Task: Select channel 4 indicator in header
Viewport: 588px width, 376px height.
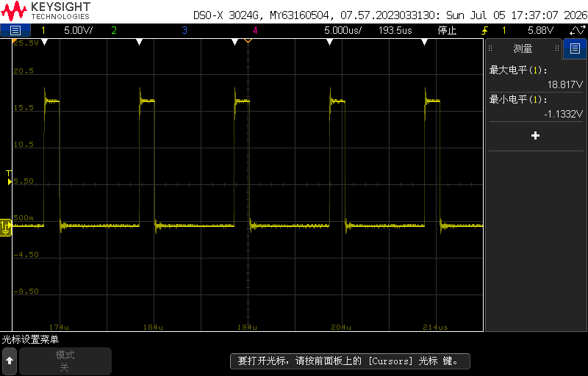Action: (255, 30)
